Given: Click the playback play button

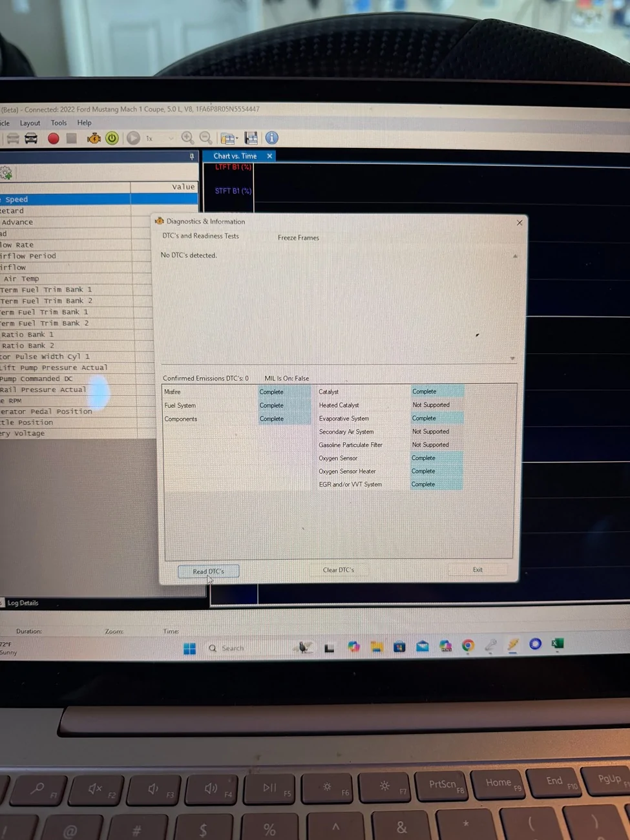Looking at the screenshot, I should tap(133, 138).
